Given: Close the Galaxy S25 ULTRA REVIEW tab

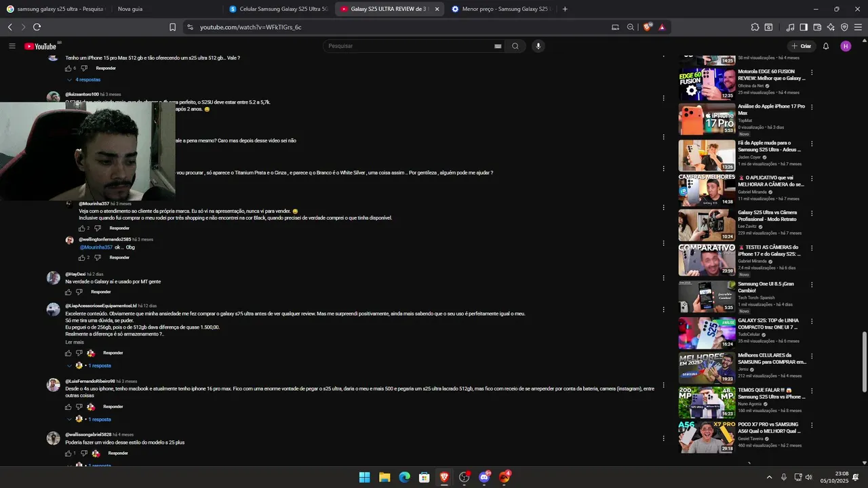Looking at the screenshot, I should pos(437,9).
